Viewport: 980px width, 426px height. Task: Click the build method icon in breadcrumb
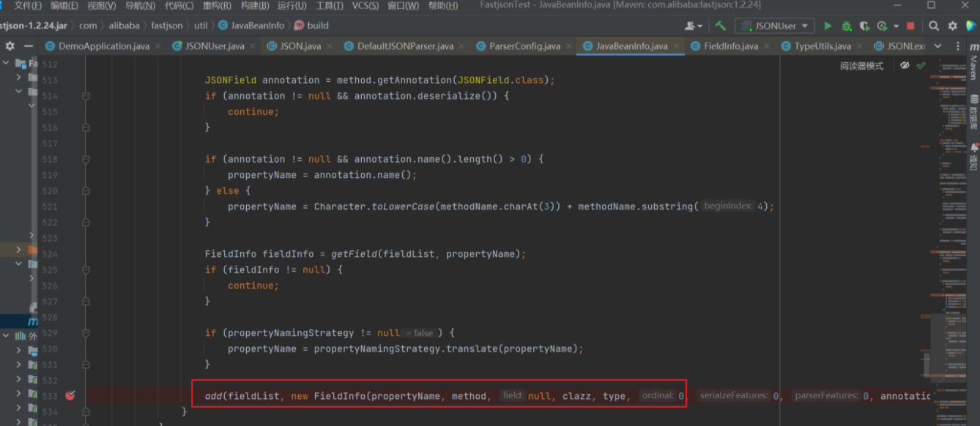point(299,26)
